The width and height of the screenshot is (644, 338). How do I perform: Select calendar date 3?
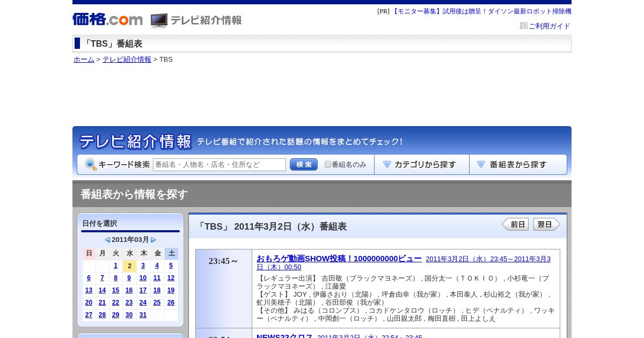pos(143,266)
